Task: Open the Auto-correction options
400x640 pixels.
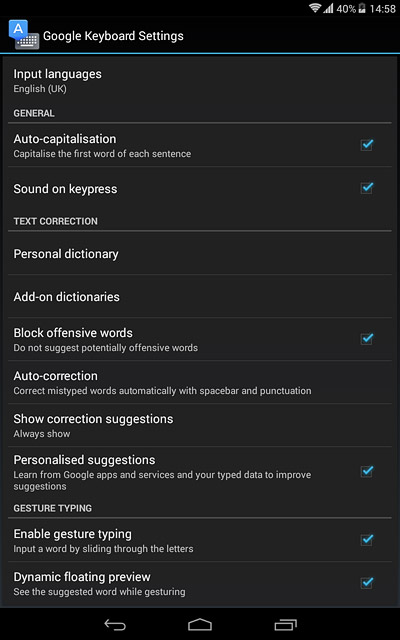Action: click(200, 382)
